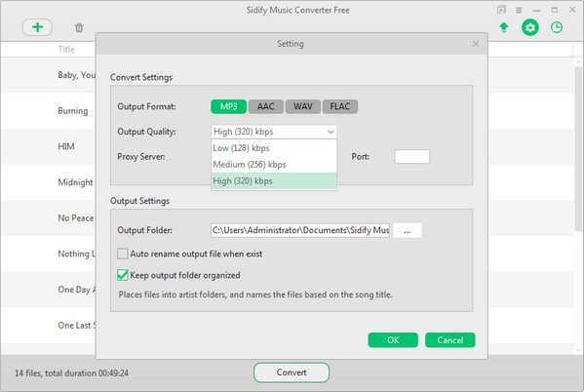Click the green plus add-music button

click(x=37, y=27)
